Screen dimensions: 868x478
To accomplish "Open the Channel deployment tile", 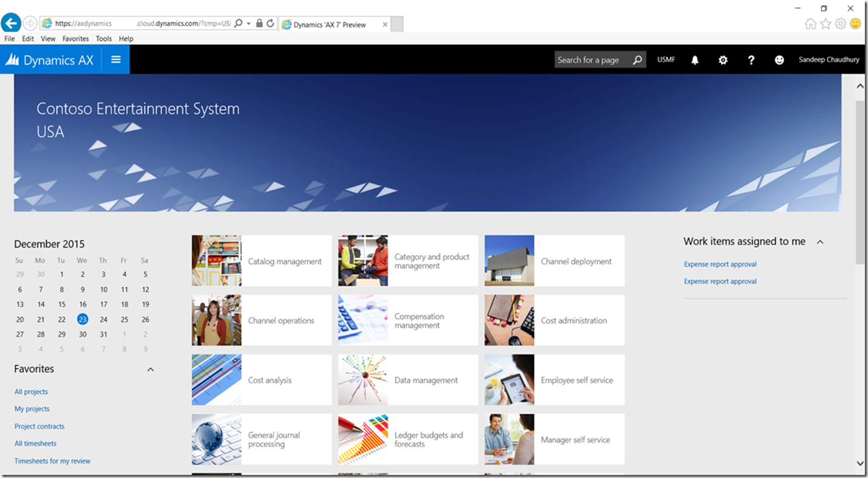I will [x=554, y=261].
